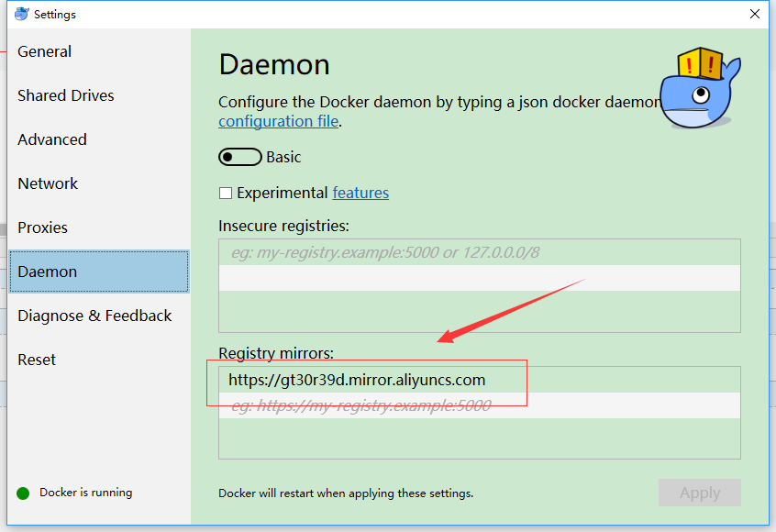
Task: Click the Docker whale mascot illustration
Action: point(701,89)
